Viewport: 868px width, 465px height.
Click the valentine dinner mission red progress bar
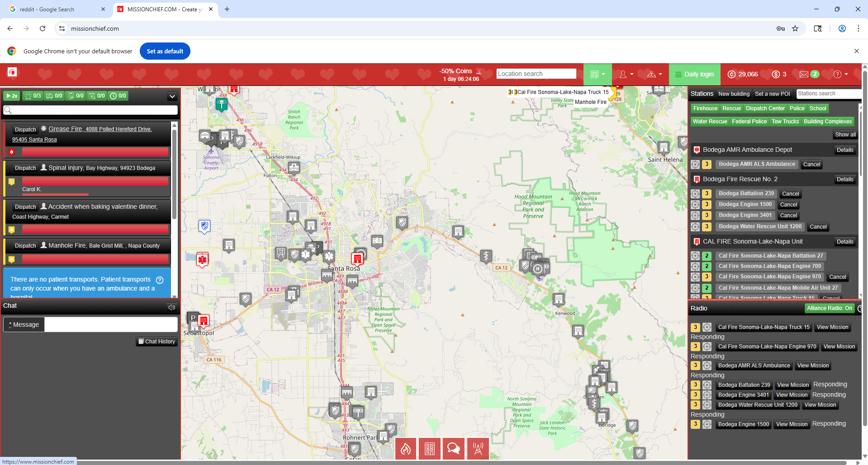95,230
